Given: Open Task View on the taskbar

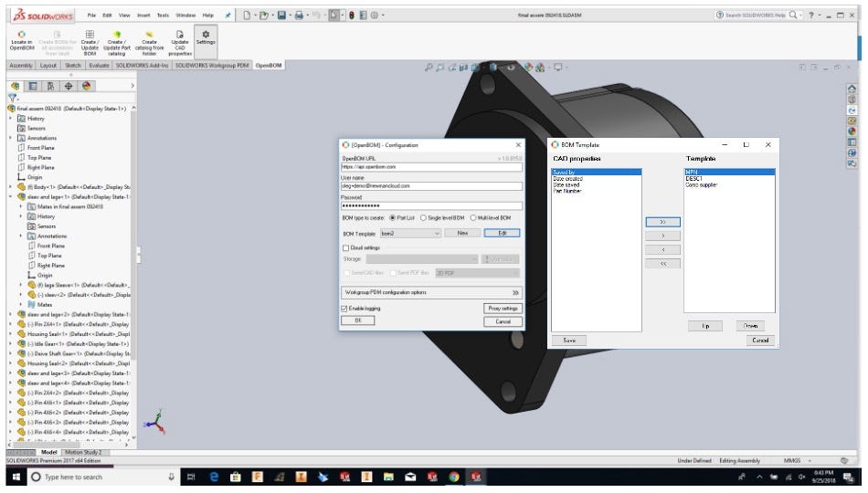Looking at the screenshot, I should coord(191,477).
